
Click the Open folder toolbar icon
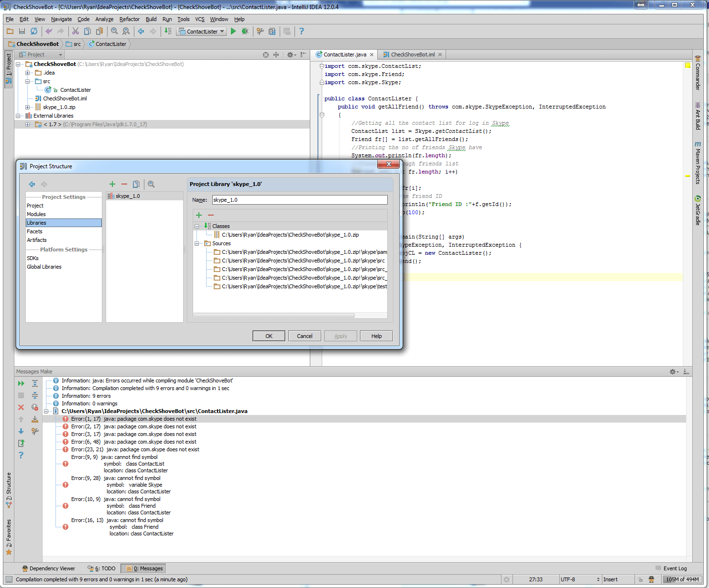[10, 31]
